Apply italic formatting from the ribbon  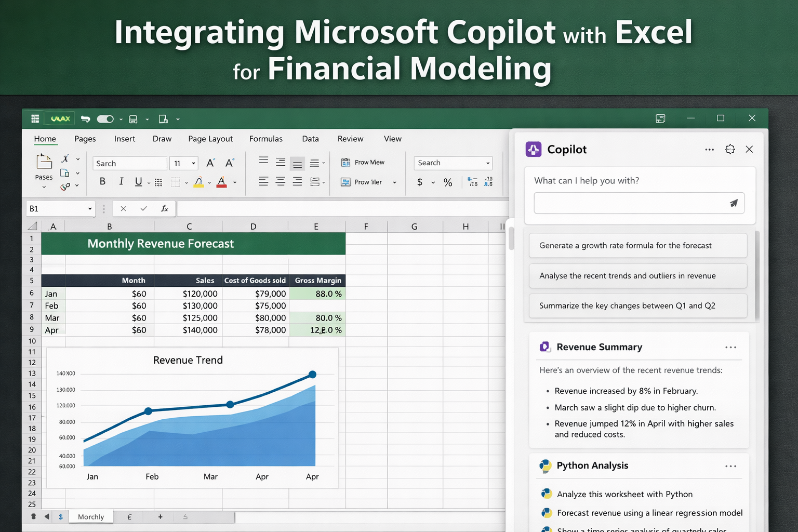pyautogui.click(x=121, y=181)
